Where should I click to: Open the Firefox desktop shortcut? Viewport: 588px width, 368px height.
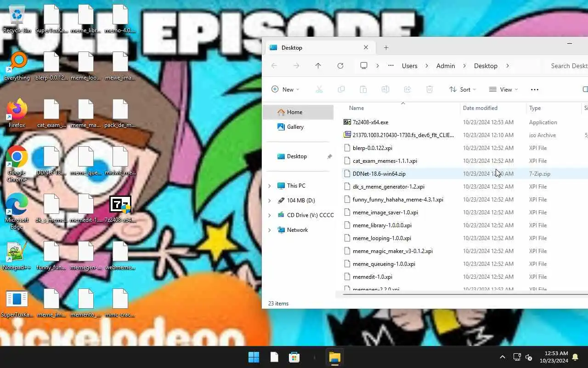coord(17,114)
